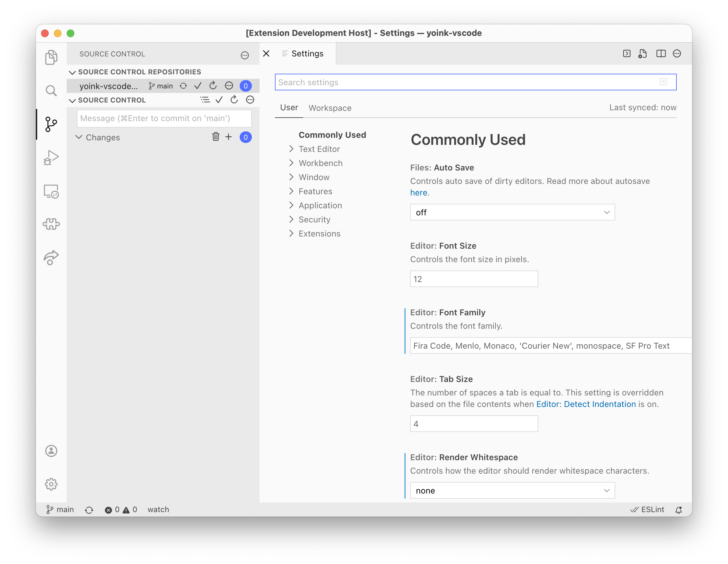Image resolution: width=728 pixels, height=564 pixels.
Task: Select the User settings tab
Action: (x=289, y=108)
